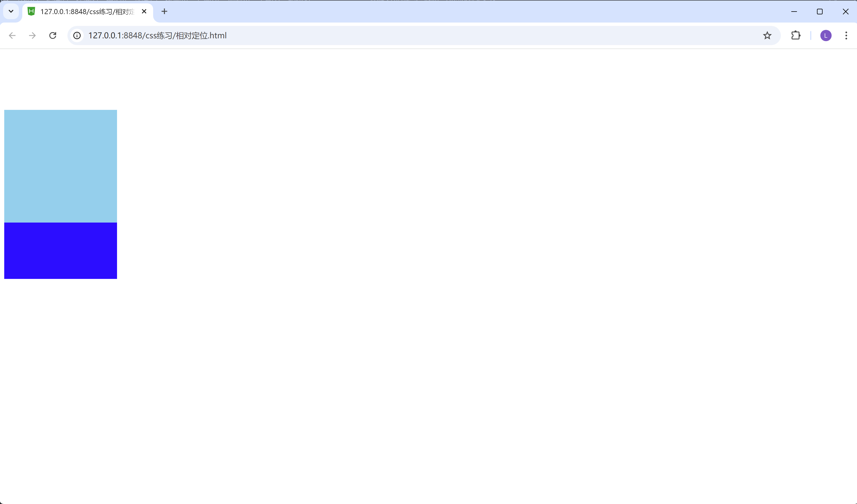857x504 pixels.
Task: Open Chrome three-dot menu
Action: 846,35
